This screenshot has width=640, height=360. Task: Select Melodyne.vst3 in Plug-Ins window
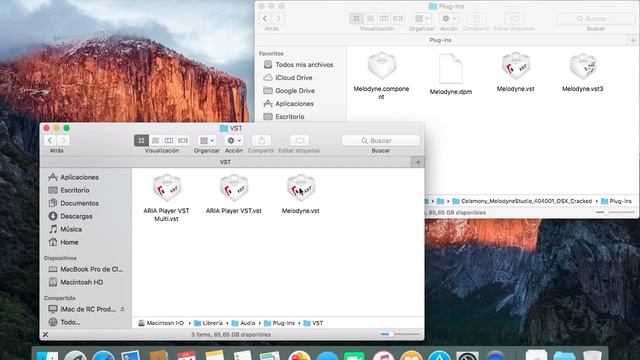tap(583, 67)
